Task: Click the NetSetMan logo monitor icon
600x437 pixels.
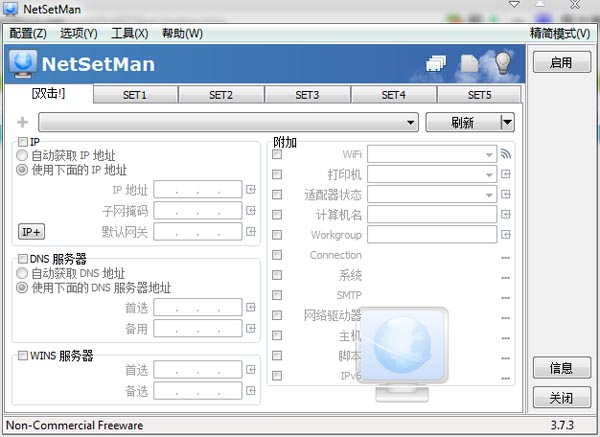Action: point(23,64)
